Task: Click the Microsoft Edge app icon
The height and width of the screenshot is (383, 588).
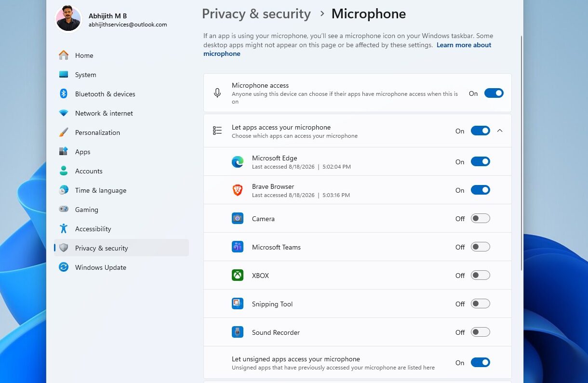Action: pos(238,162)
